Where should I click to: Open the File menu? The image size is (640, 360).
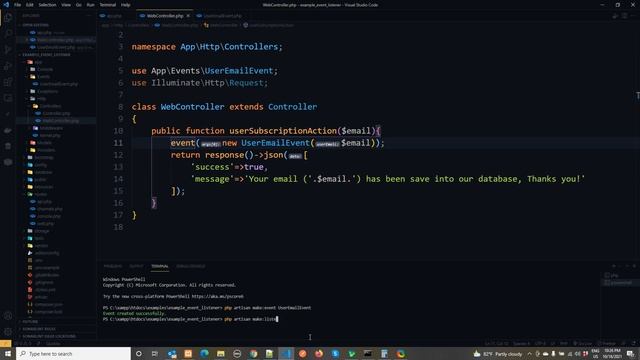pyautogui.click(x=18, y=5)
